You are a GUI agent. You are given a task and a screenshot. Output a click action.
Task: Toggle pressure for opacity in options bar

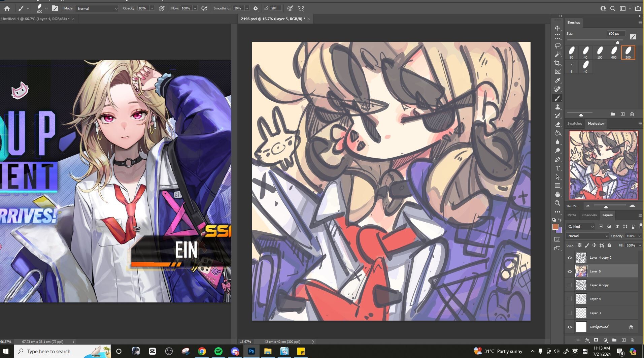pyautogui.click(x=162, y=8)
